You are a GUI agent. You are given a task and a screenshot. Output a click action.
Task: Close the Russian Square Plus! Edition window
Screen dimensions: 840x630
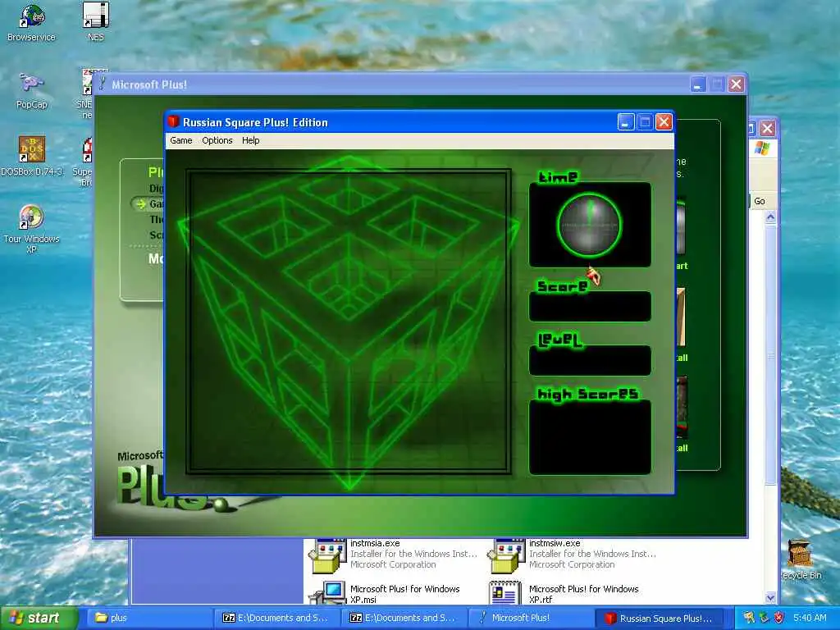click(664, 122)
